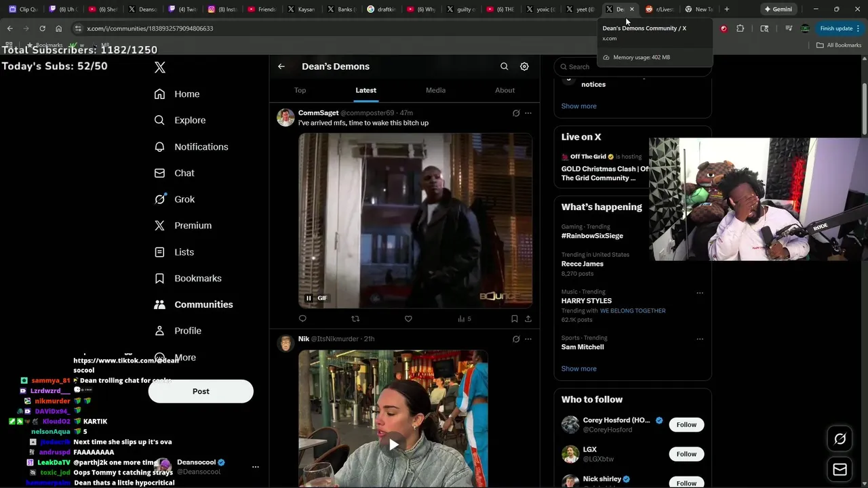Viewport: 868px width, 488px height.
Task: Select the Latest tab
Action: 366,90
